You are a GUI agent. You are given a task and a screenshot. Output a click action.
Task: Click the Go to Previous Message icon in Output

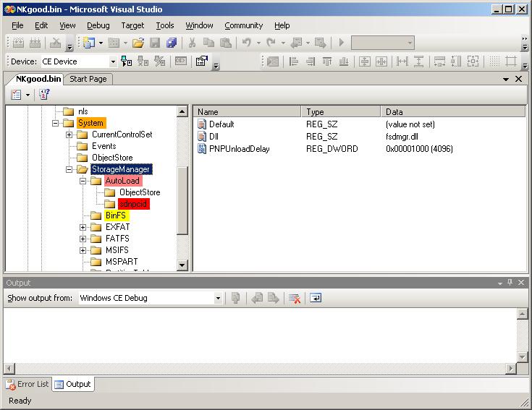point(257,298)
